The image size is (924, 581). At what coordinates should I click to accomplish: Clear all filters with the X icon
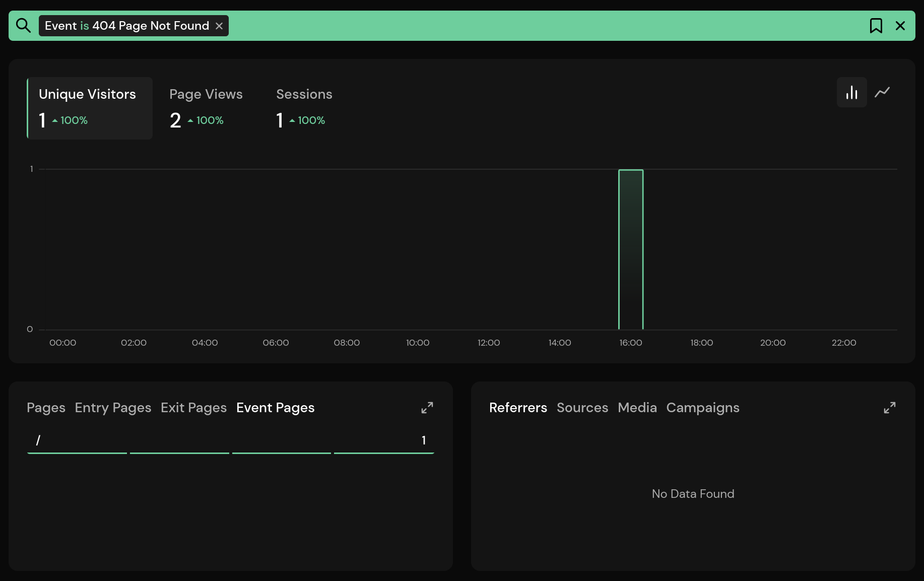(900, 26)
